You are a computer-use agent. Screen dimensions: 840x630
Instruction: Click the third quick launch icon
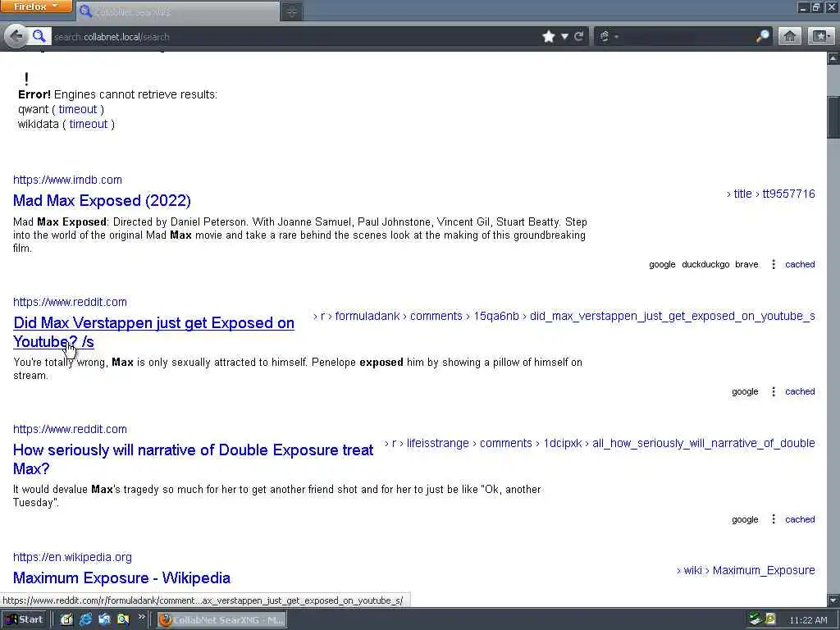pyautogui.click(x=104, y=620)
